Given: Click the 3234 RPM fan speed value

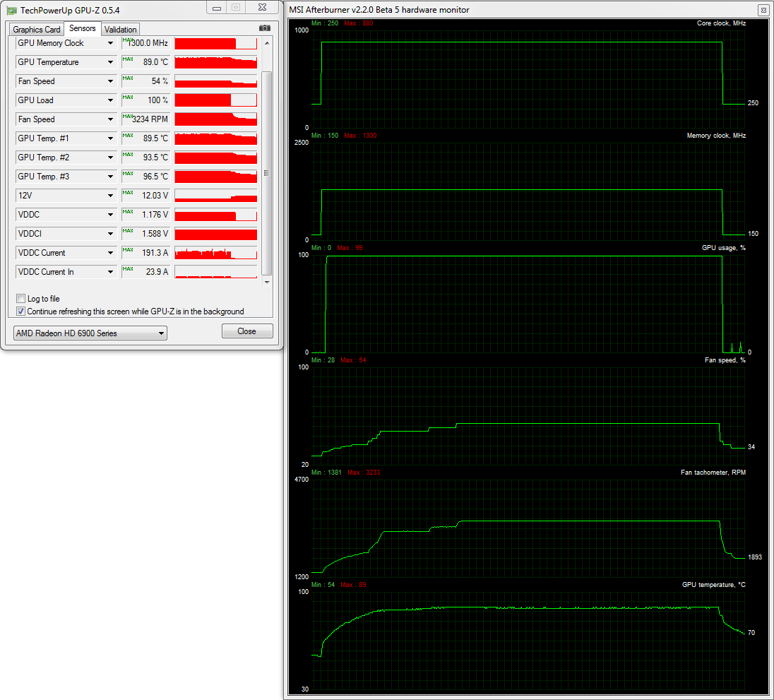Looking at the screenshot, I should click(150, 119).
